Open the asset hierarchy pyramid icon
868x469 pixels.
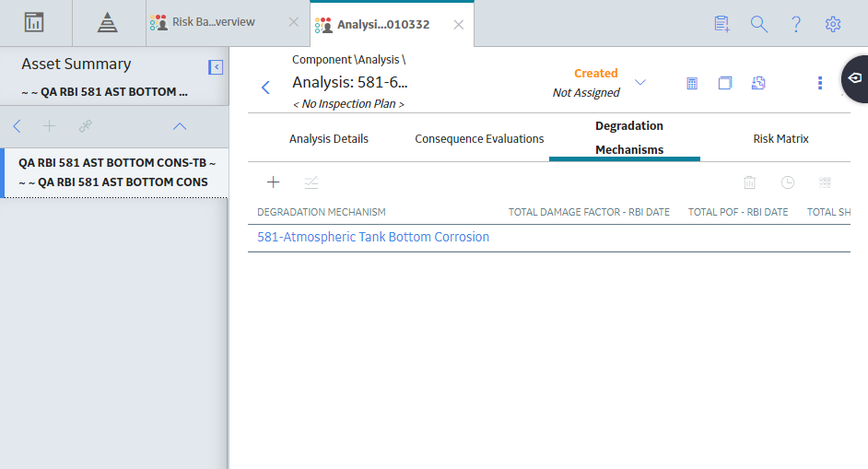[x=108, y=23]
